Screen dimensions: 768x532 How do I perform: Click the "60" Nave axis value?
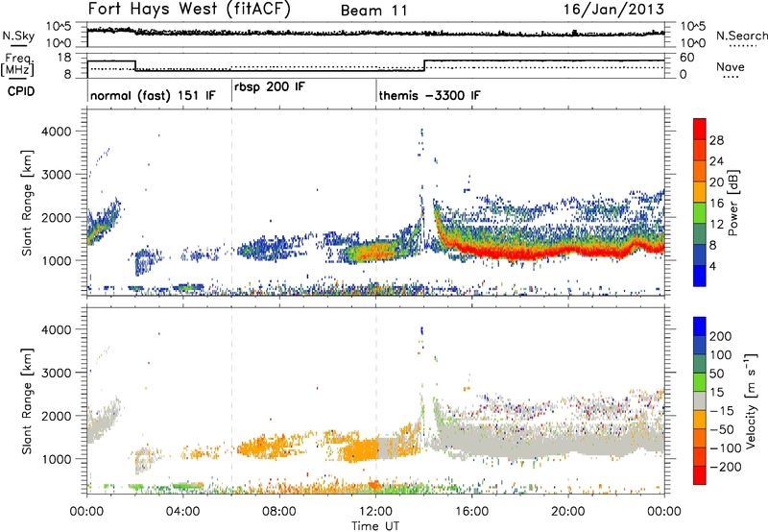(x=687, y=58)
